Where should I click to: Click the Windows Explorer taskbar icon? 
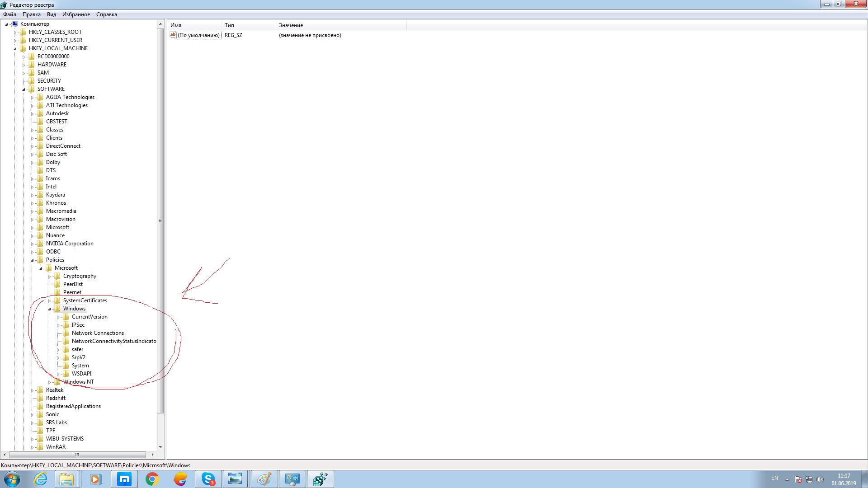(67, 479)
